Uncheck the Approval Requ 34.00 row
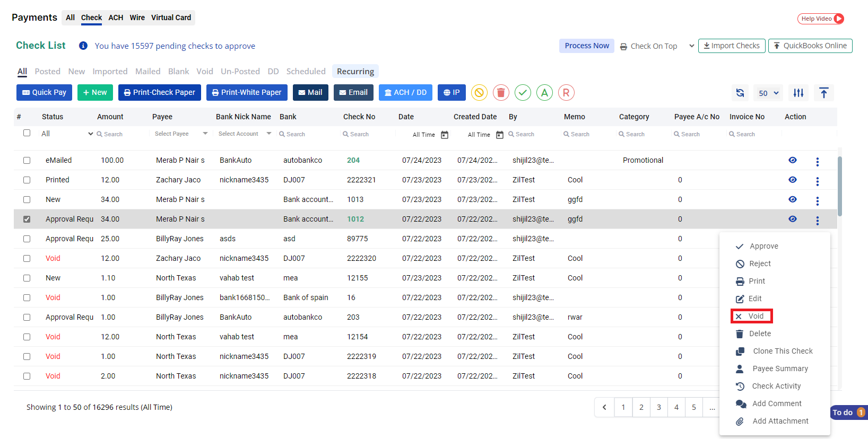868x439 pixels. coord(27,219)
